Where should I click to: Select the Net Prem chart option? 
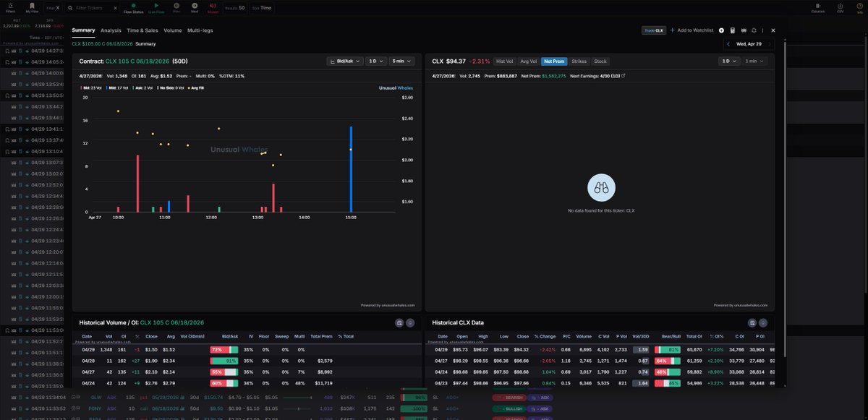(554, 61)
